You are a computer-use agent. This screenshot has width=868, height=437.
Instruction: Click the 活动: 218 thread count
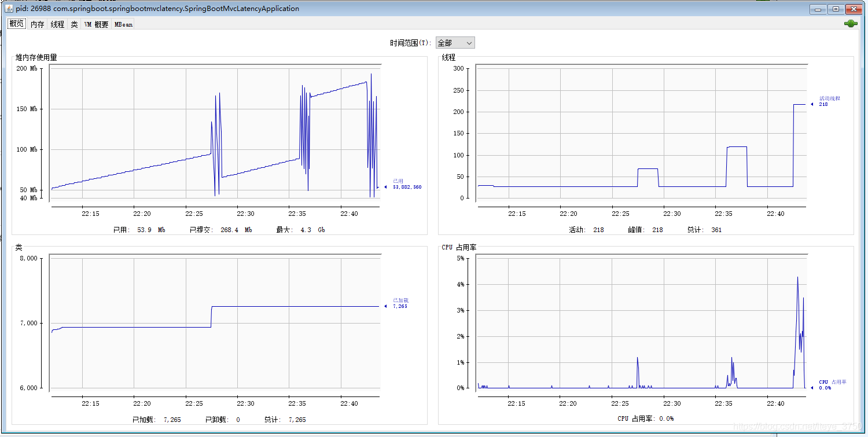586,230
